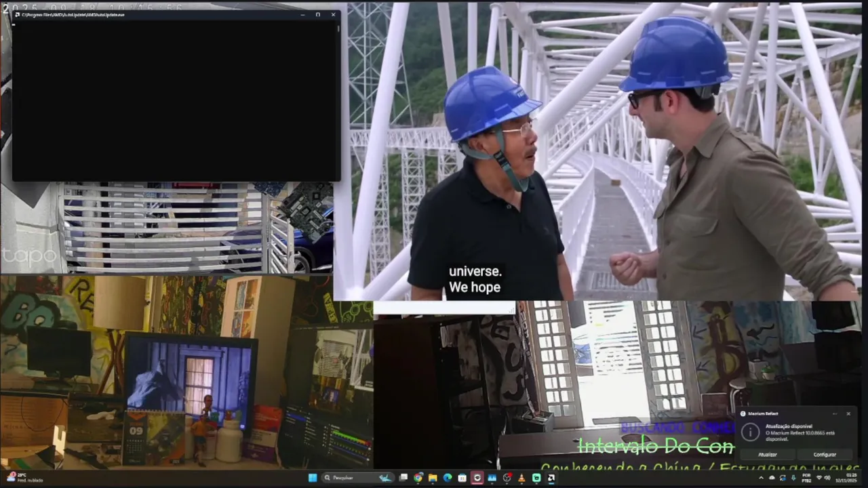Viewport: 868px width, 488px height.
Task: Close the AMDAutoUpdate console window
Action: (x=333, y=14)
